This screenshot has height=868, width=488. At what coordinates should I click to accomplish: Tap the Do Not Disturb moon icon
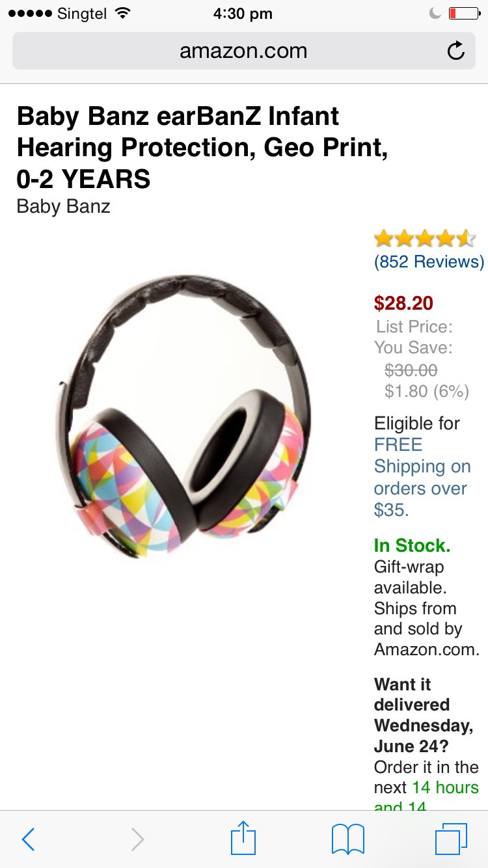[435, 13]
